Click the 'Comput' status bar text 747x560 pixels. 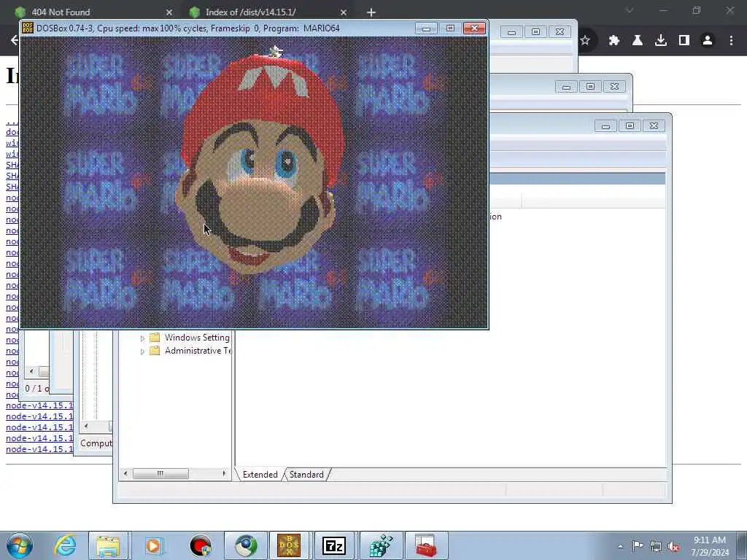pyautogui.click(x=96, y=443)
